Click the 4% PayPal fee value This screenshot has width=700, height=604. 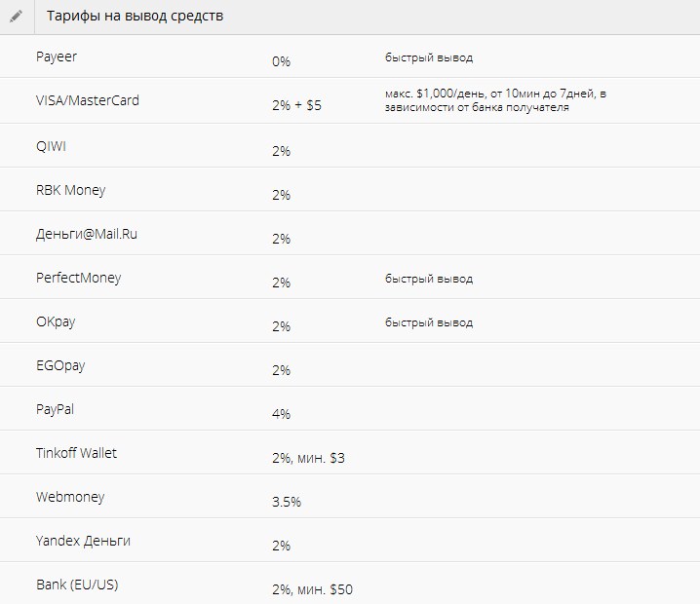(281, 414)
